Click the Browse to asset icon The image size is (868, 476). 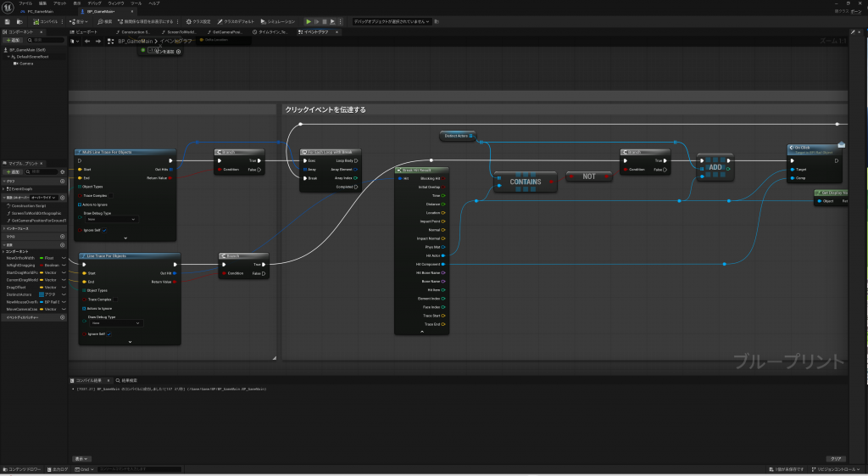coord(19,21)
